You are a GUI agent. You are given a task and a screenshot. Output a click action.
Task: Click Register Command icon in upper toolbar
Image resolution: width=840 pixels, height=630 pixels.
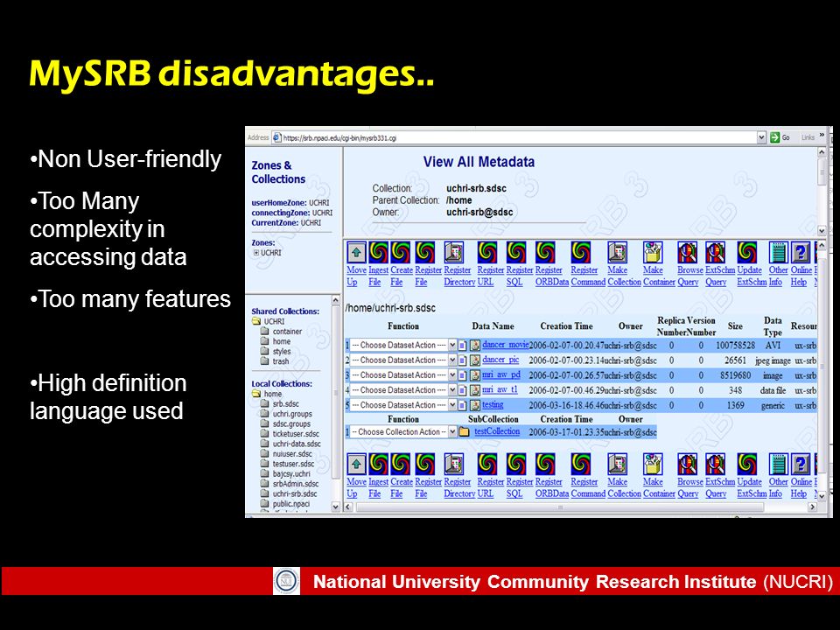point(581,252)
